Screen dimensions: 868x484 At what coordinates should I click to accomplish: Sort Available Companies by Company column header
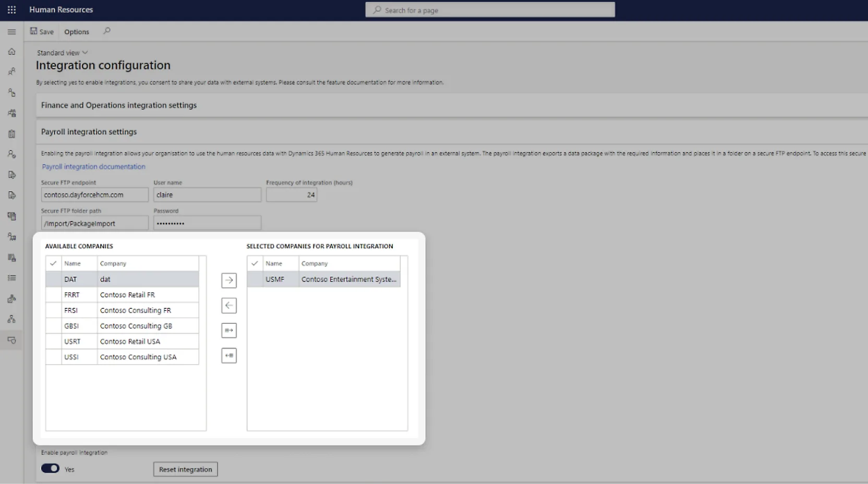(x=148, y=263)
